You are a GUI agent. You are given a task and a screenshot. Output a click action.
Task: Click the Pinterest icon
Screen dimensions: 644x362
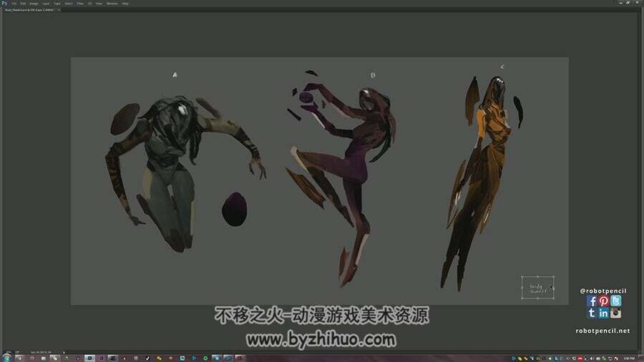[603, 301]
